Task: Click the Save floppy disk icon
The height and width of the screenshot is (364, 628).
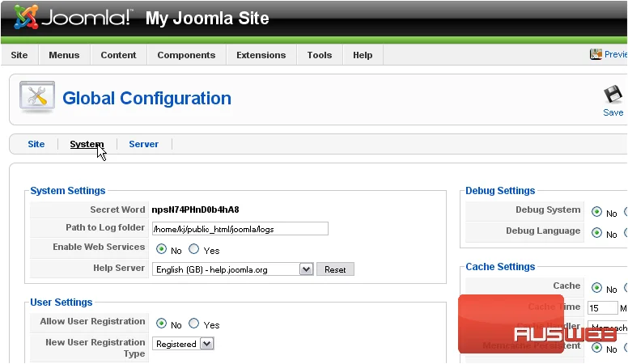Action: (x=613, y=95)
